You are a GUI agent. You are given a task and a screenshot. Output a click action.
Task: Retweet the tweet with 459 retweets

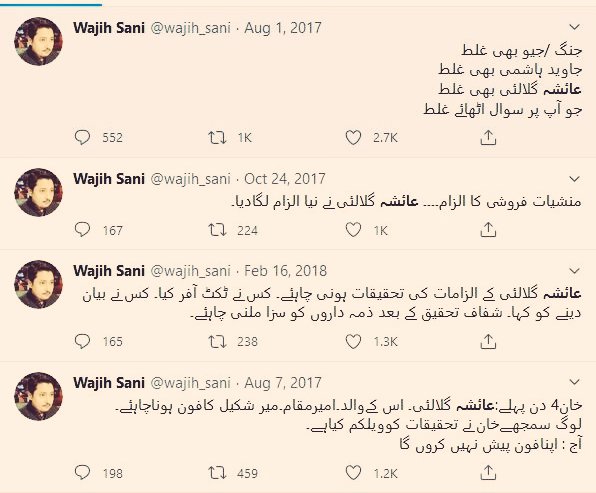tap(217, 473)
